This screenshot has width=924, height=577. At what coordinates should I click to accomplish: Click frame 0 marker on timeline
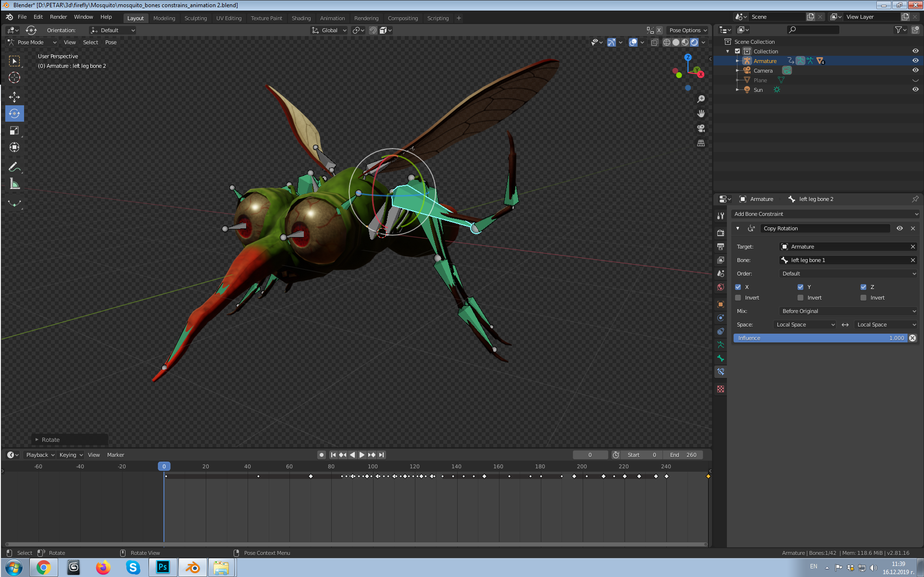[x=164, y=465]
